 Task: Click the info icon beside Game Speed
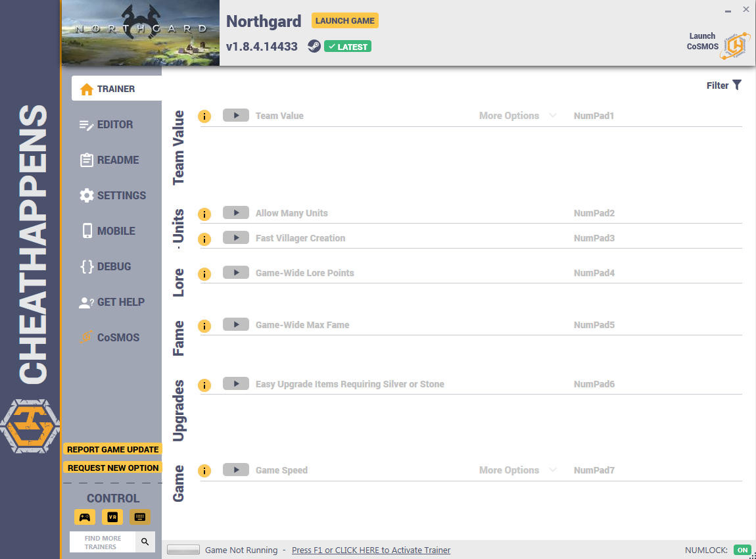click(x=204, y=471)
